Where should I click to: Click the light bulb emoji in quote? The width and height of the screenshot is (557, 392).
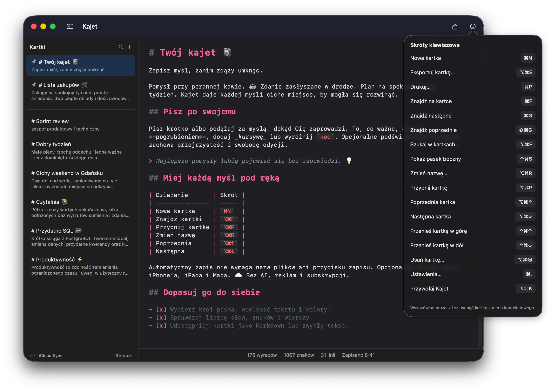tap(349, 161)
